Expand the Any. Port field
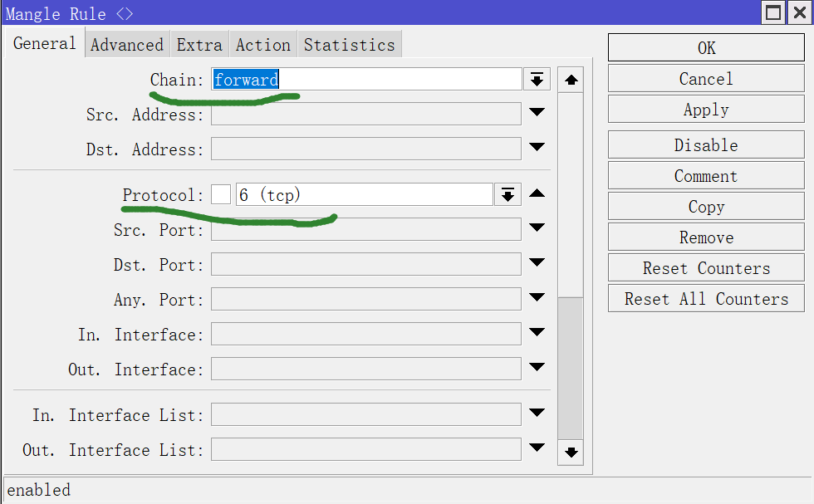 click(x=537, y=299)
